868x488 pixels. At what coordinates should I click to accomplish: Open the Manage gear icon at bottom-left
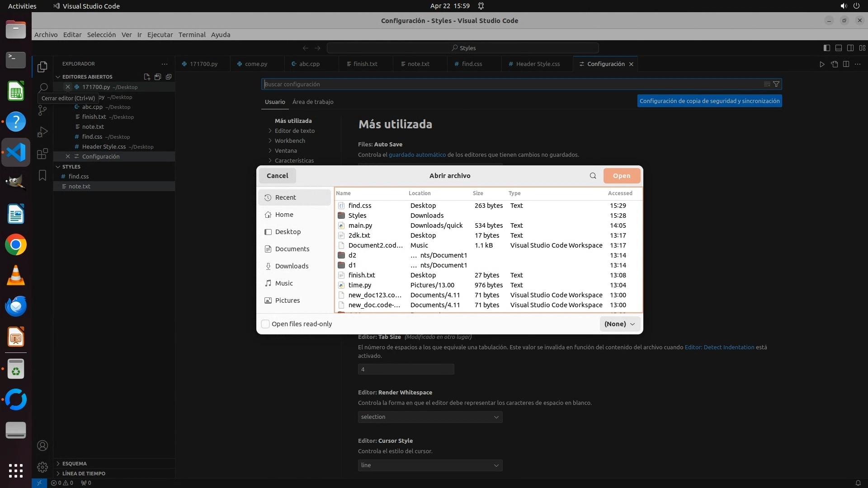click(42, 467)
